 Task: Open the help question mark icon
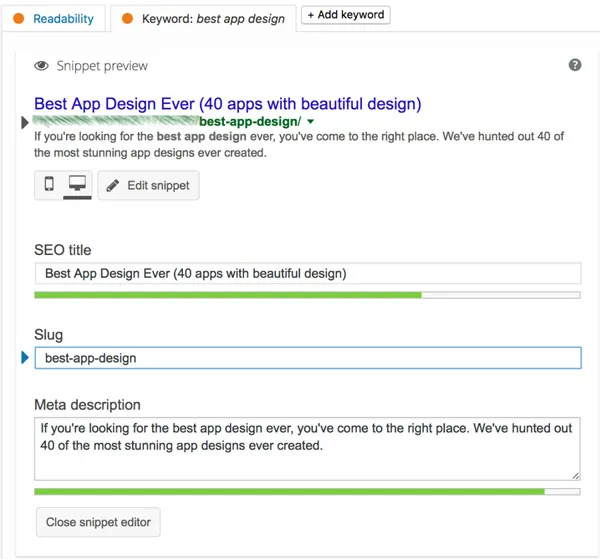point(575,65)
